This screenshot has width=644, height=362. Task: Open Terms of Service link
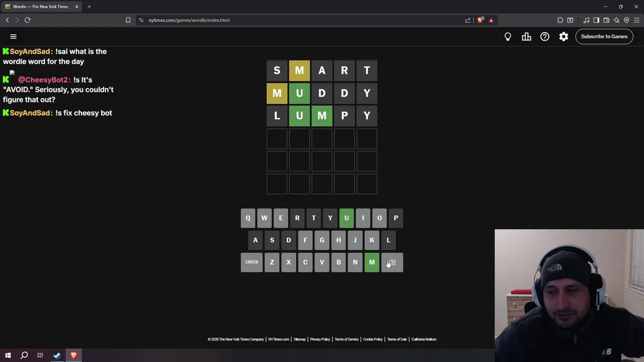[x=347, y=339]
